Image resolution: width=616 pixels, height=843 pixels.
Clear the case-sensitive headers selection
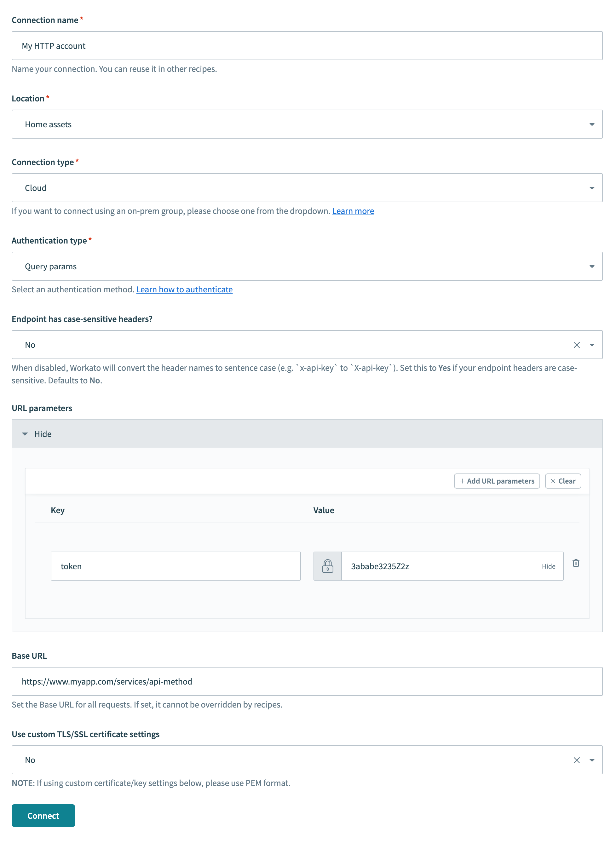tap(577, 345)
